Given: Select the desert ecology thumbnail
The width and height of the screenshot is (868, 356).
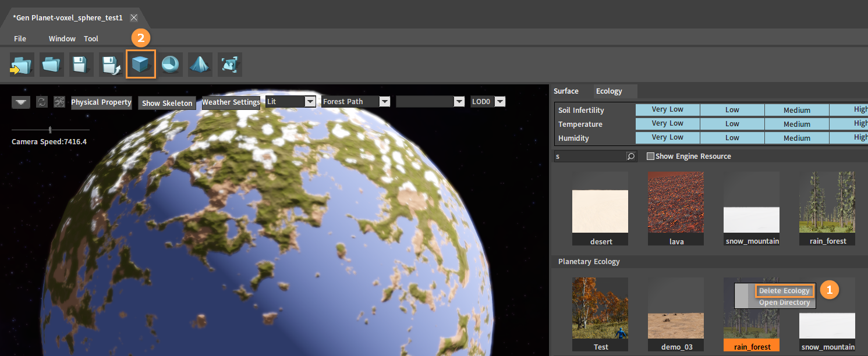Looking at the screenshot, I should (601, 209).
